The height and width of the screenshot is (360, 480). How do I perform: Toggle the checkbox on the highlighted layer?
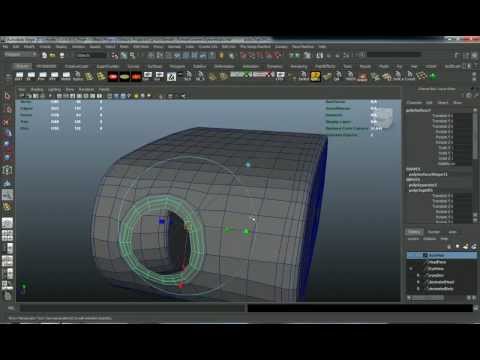coord(425,255)
